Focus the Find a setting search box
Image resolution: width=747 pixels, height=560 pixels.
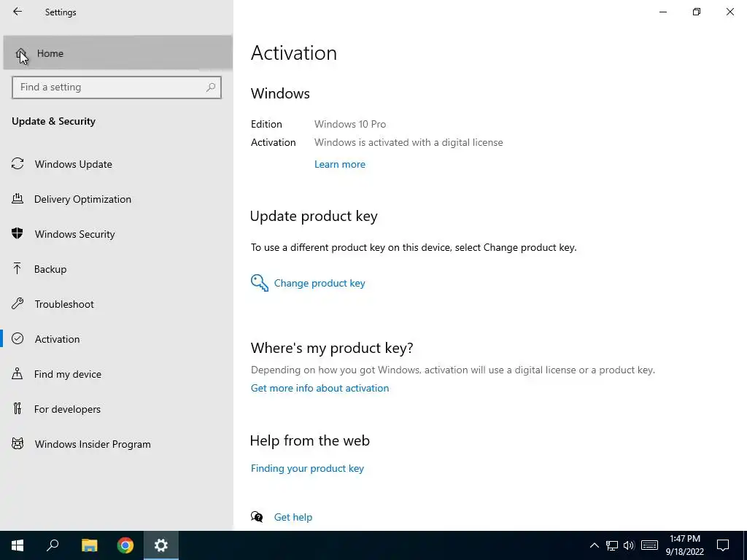(x=117, y=87)
